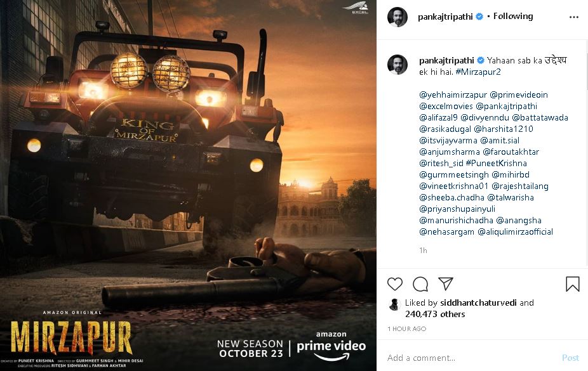
Task: Click the Post comment button
Action: click(x=570, y=358)
